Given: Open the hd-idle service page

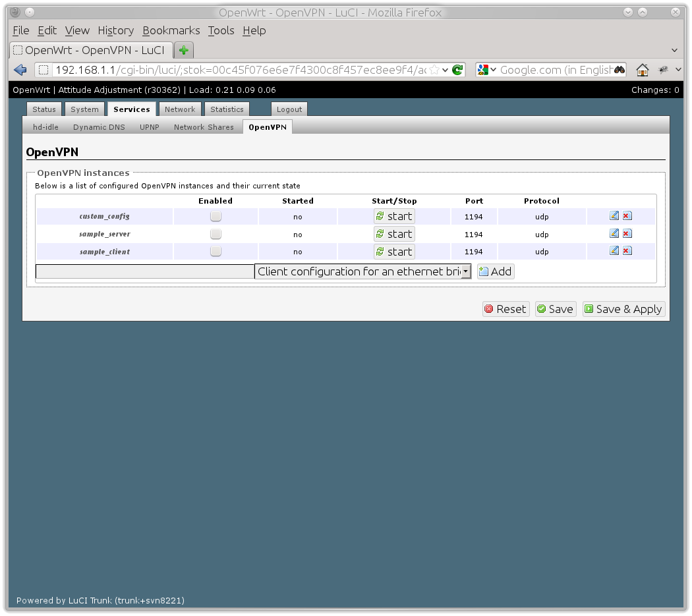Looking at the screenshot, I should coord(45,127).
